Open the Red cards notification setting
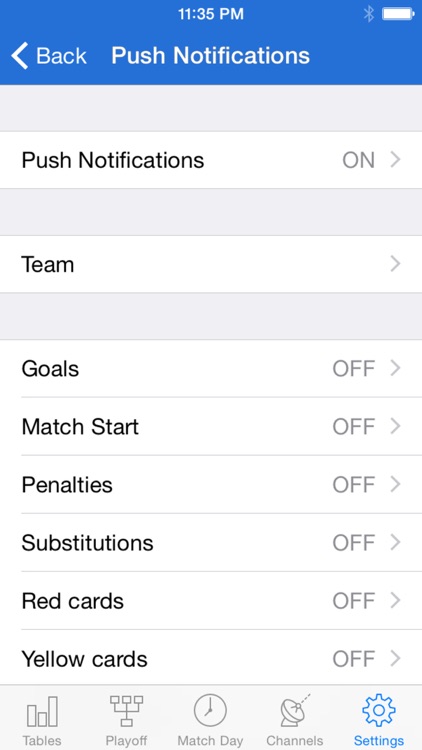 click(211, 601)
